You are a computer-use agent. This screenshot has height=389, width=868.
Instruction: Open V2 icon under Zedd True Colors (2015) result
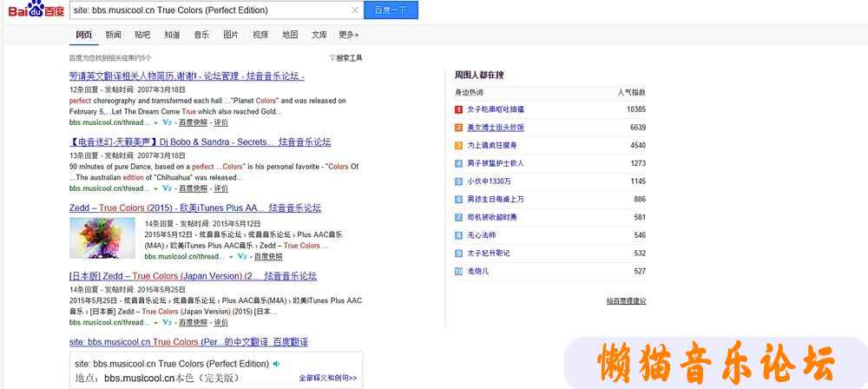pos(242,256)
